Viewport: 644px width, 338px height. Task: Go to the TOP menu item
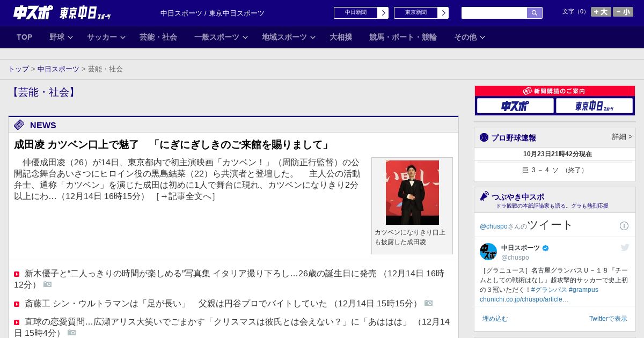tap(24, 37)
